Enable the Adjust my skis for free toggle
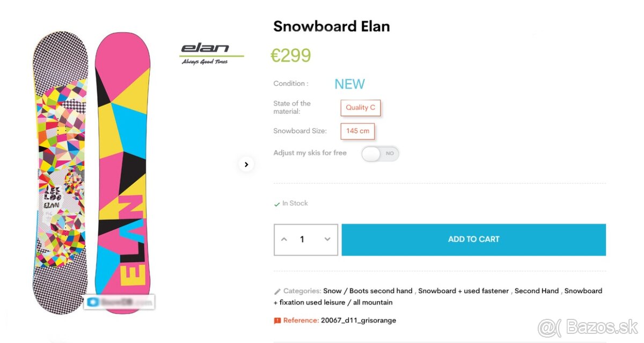The height and width of the screenshot is (343, 644). (x=380, y=154)
